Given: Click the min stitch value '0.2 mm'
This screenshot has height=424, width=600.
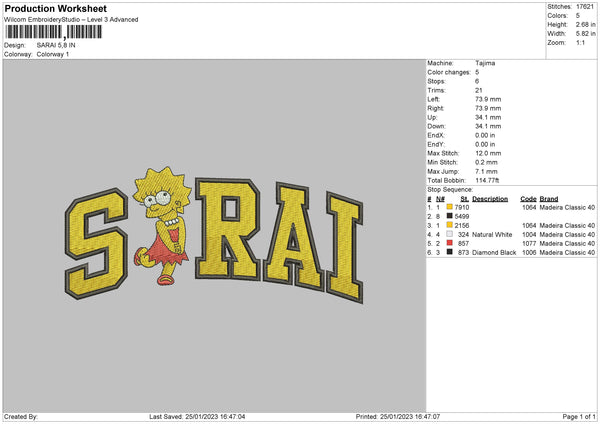Looking at the screenshot, I should [486, 162].
